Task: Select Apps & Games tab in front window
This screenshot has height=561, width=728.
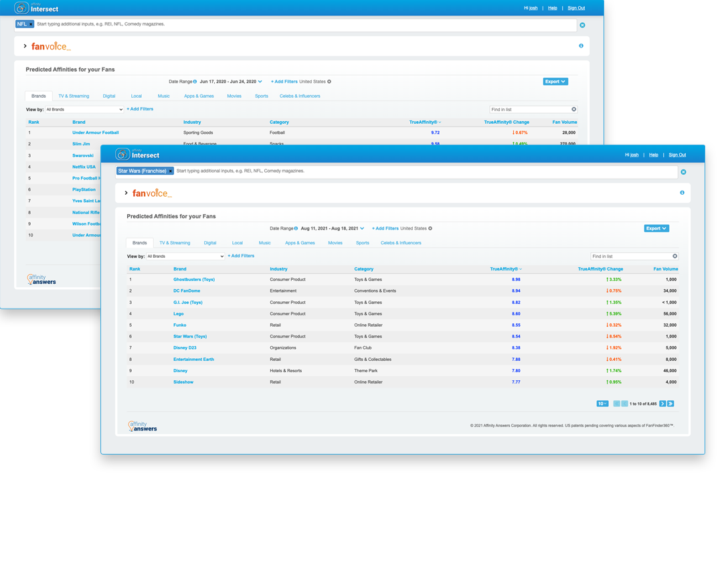Action: pyautogui.click(x=300, y=243)
